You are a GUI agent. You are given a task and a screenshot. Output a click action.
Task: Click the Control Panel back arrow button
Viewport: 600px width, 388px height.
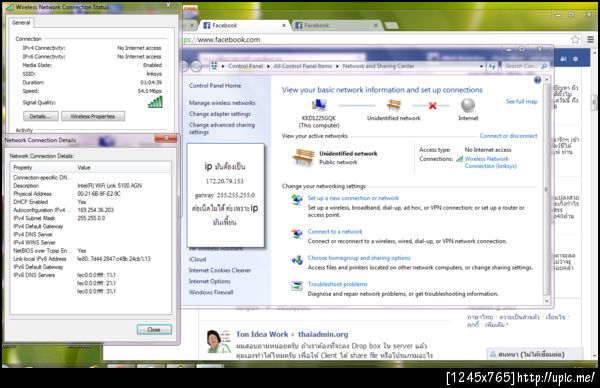[x=185, y=67]
